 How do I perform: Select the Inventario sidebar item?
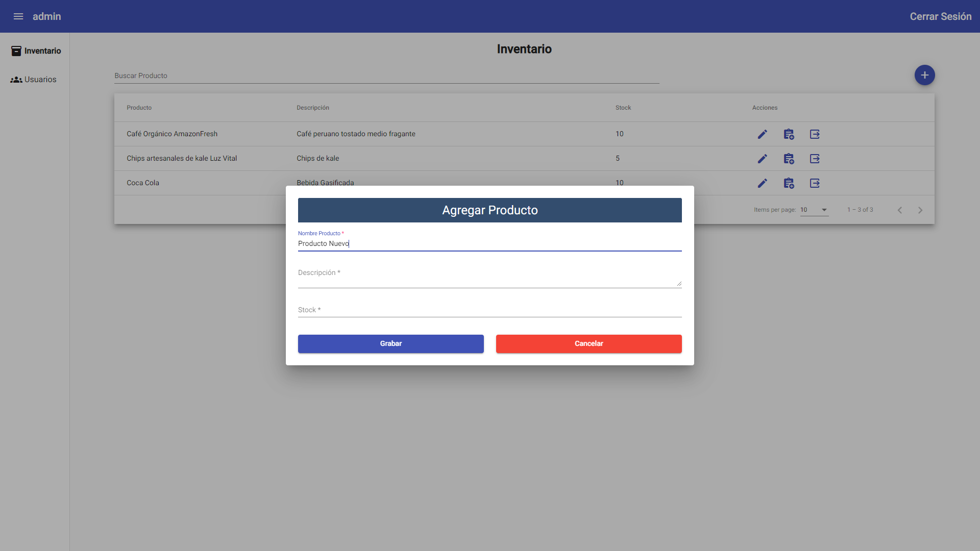[35, 51]
